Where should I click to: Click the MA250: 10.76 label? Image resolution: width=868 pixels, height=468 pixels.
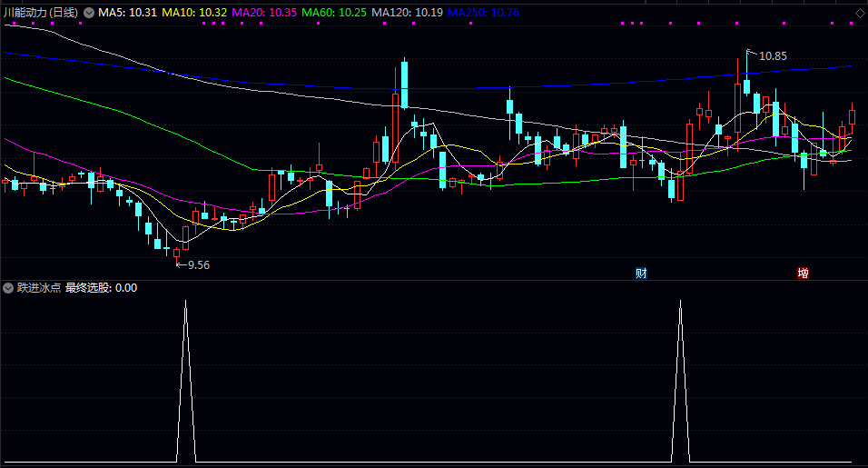[x=483, y=12]
